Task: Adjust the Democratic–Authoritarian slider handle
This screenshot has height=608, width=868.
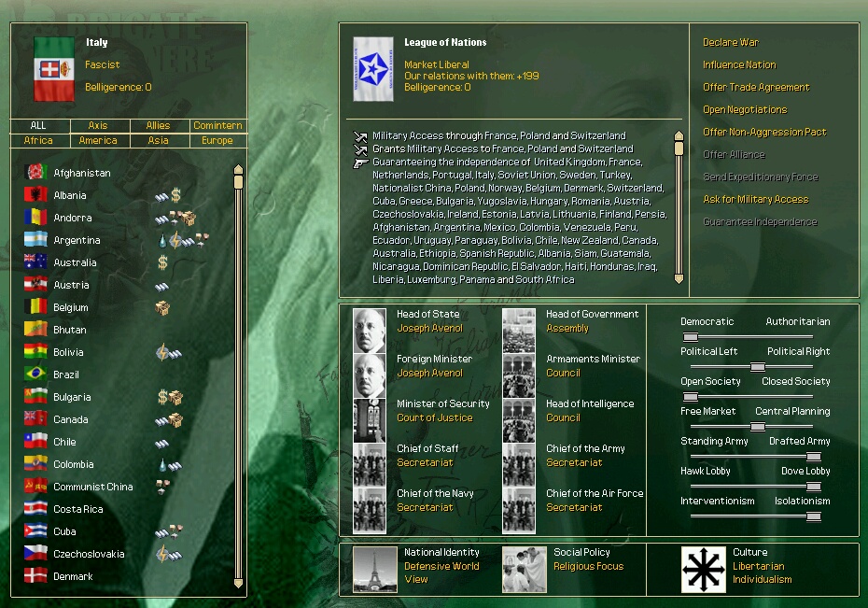Action: (x=691, y=336)
